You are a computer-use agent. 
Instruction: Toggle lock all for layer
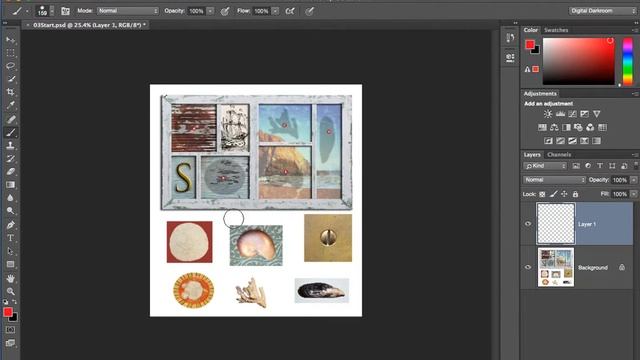pos(575,194)
